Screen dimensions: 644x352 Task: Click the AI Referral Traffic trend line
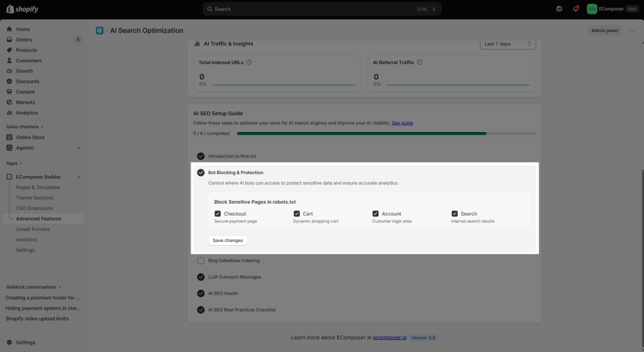coord(458,85)
